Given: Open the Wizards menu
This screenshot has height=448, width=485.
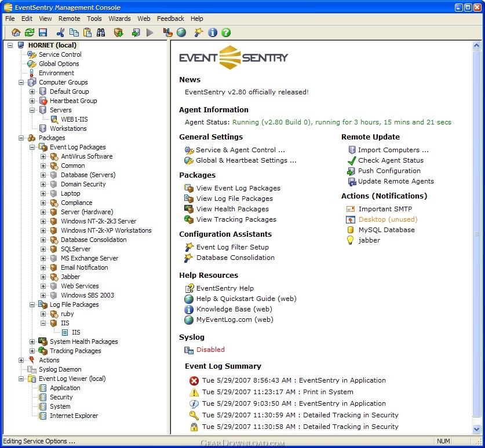Looking at the screenshot, I should pos(119,19).
